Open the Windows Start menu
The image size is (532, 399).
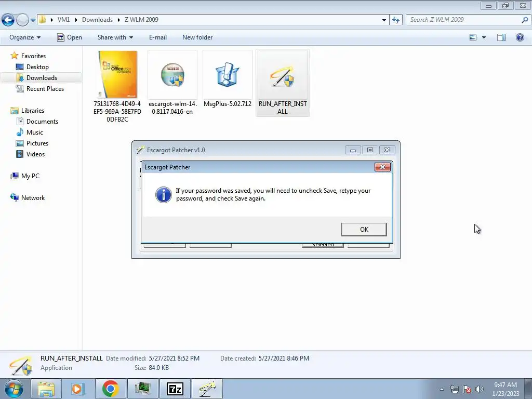pyautogui.click(x=14, y=389)
